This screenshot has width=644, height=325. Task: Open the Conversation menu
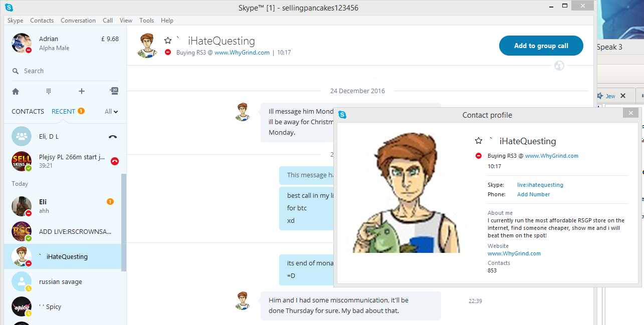(78, 21)
